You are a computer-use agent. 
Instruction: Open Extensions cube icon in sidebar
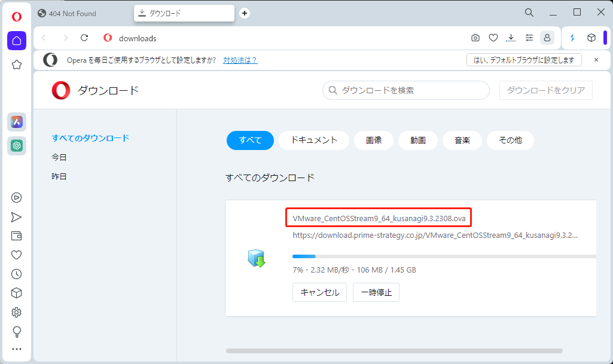coord(16,293)
